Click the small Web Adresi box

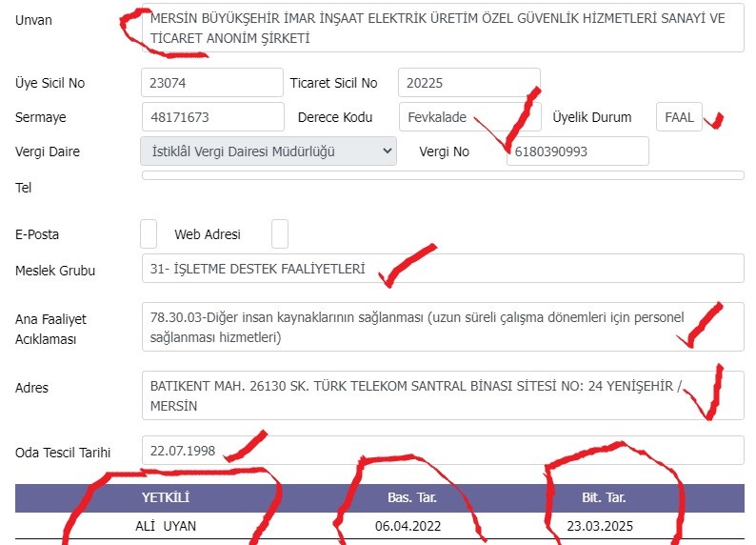tap(280, 234)
